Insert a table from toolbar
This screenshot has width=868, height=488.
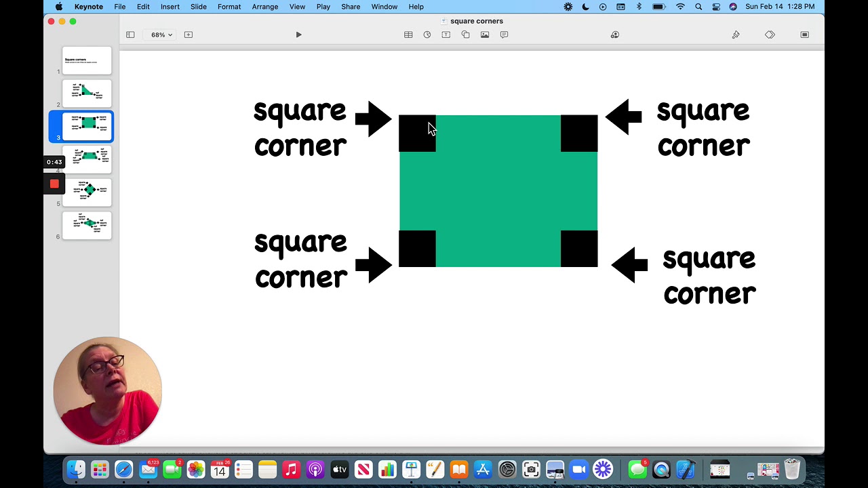[408, 35]
